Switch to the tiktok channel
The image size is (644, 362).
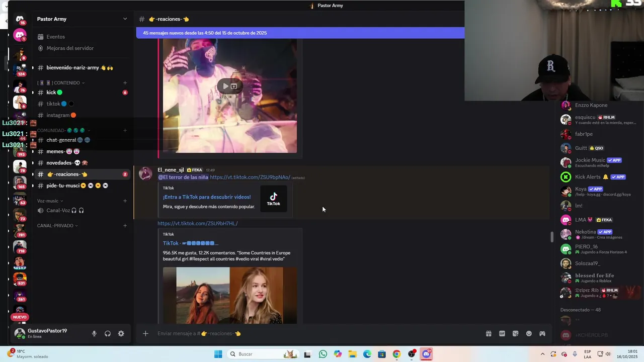[x=83, y=104]
